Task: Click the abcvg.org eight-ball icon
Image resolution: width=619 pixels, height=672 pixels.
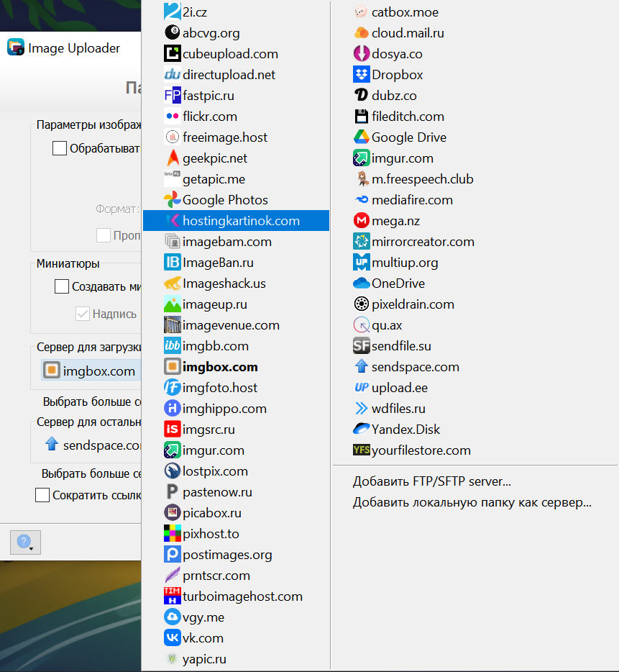Action: pos(173,32)
